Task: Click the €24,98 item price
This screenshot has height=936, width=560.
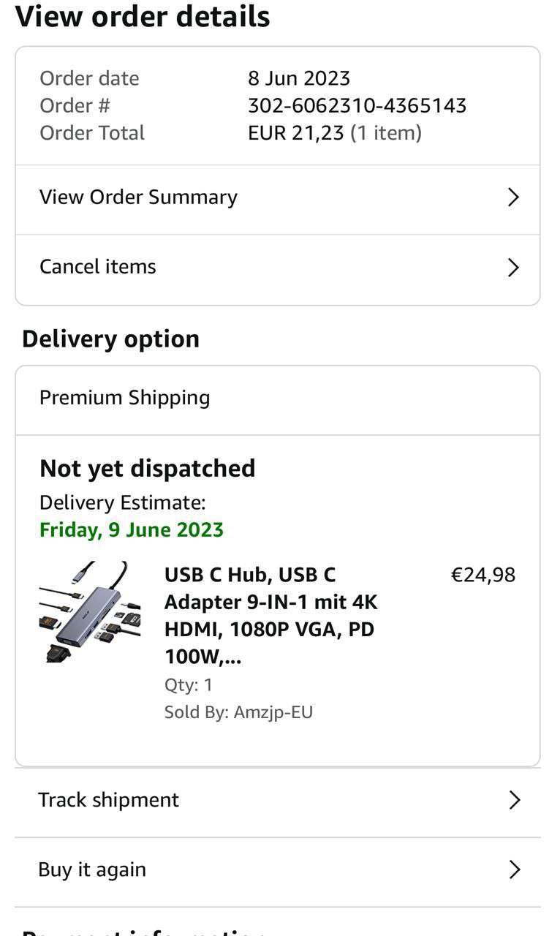Action: click(x=483, y=575)
